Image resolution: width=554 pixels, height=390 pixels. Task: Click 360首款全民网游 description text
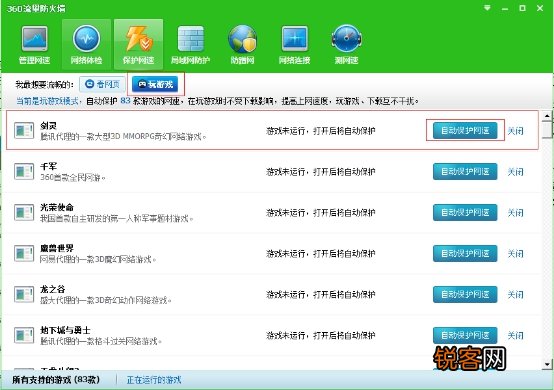[x=72, y=177]
